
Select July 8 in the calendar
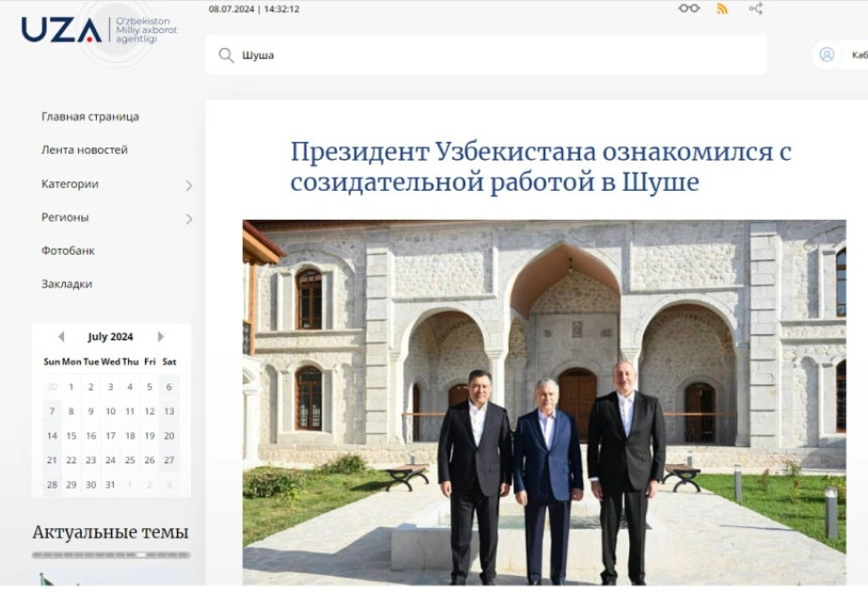tap(71, 411)
